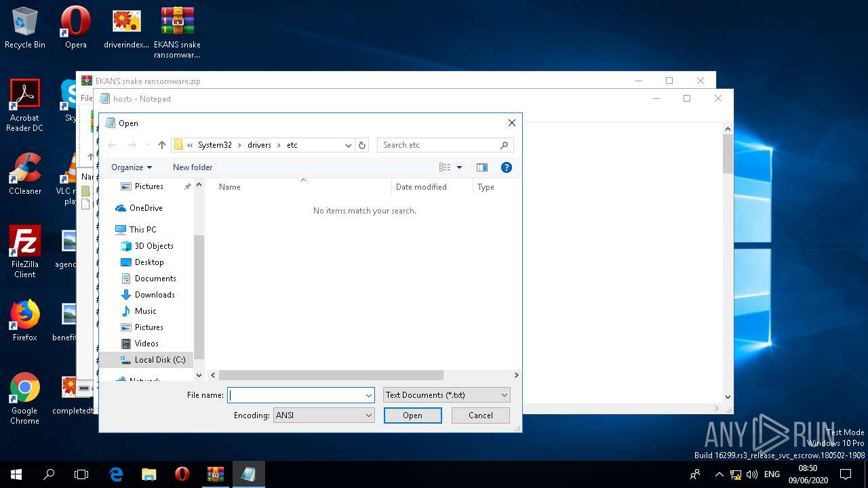Click the volume icon in system tray
The height and width of the screenshot is (488, 868).
(751, 474)
